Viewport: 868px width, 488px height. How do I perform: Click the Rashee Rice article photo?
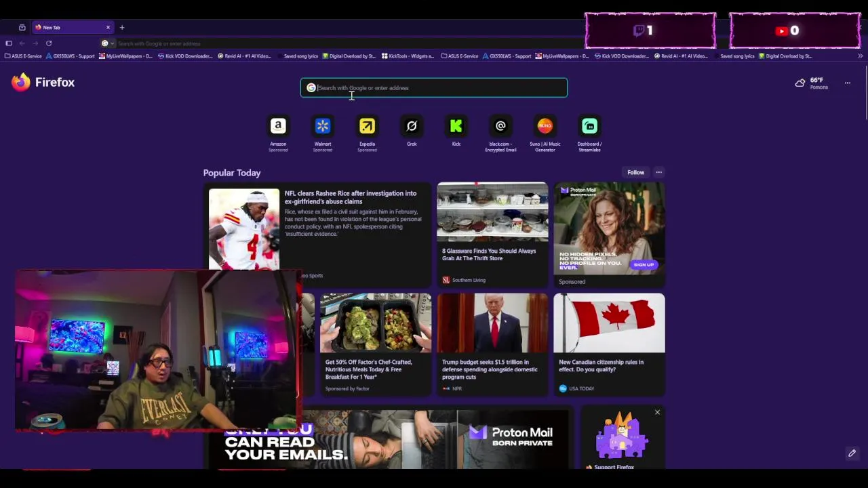244,228
